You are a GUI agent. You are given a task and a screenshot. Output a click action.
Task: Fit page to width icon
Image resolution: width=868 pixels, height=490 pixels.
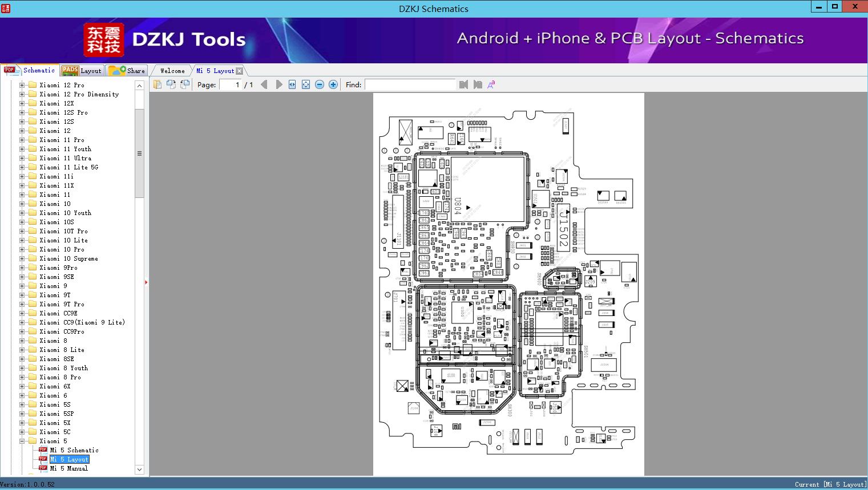[x=292, y=84]
